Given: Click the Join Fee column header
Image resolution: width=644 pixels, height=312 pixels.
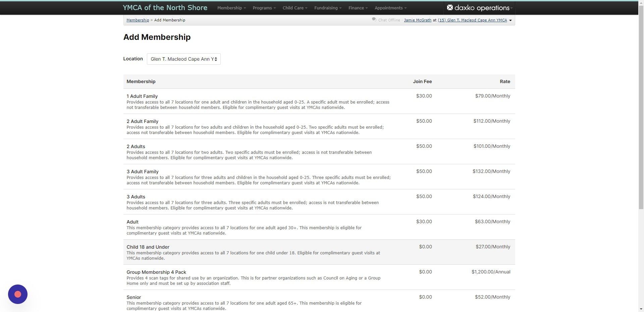Looking at the screenshot, I should (x=422, y=81).
